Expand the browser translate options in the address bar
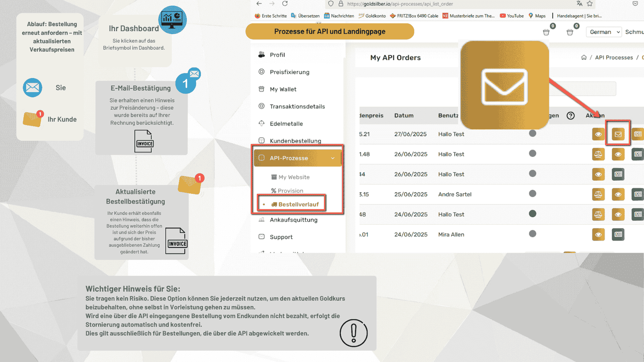 579,4
